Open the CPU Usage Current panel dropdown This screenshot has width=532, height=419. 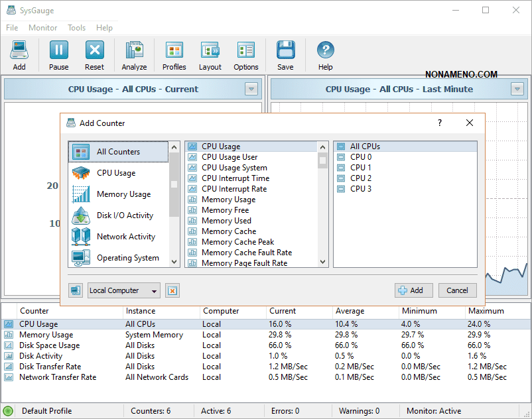[x=251, y=89]
